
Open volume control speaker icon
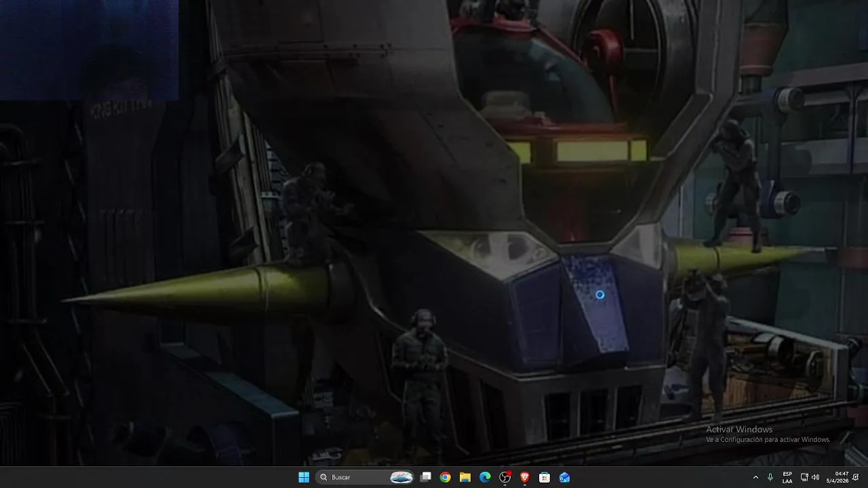point(815,477)
